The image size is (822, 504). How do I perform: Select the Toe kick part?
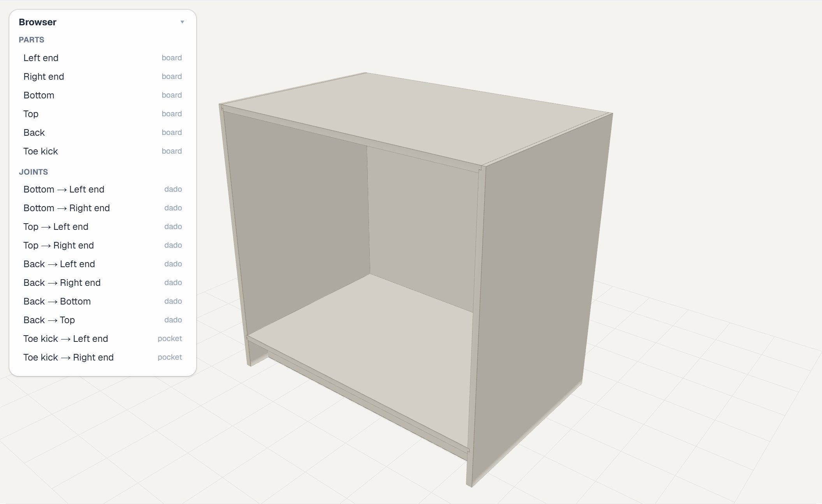(102, 151)
